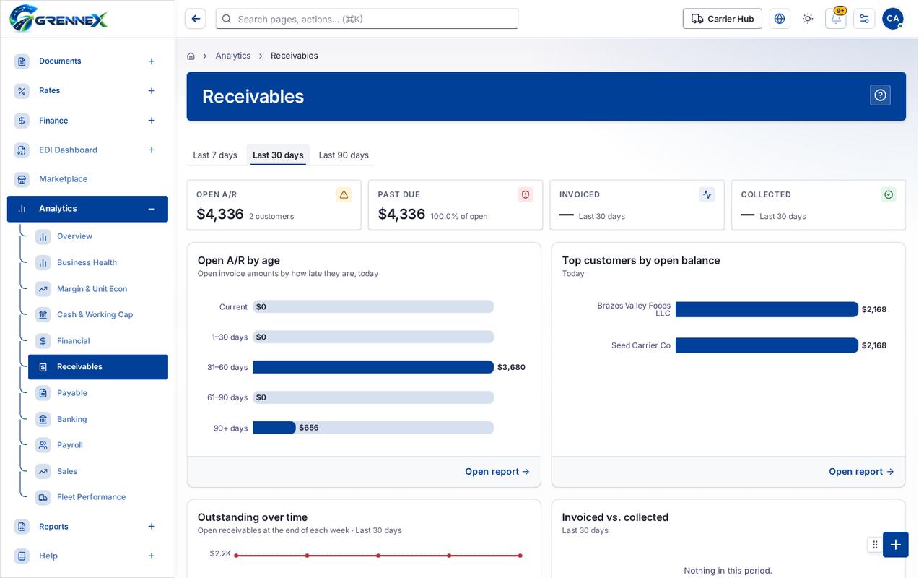Click the drag handle beside the plus button
The height and width of the screenshot is (578, 924).
tap(875, 545)
